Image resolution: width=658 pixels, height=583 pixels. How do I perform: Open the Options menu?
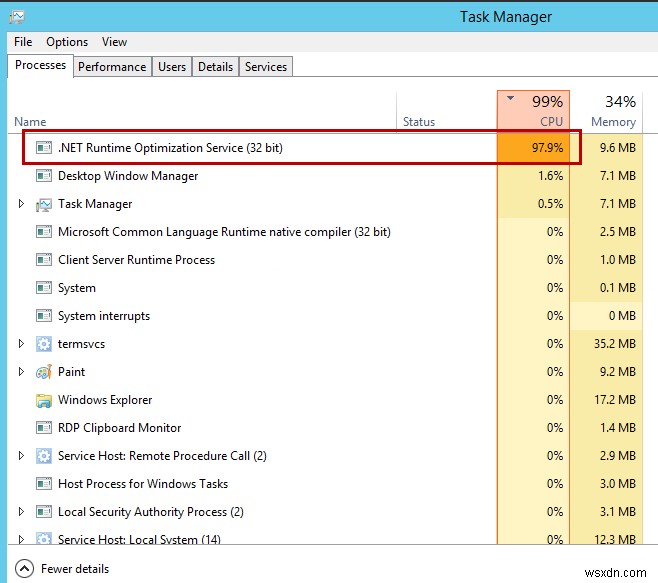click(x=67, y=42)
